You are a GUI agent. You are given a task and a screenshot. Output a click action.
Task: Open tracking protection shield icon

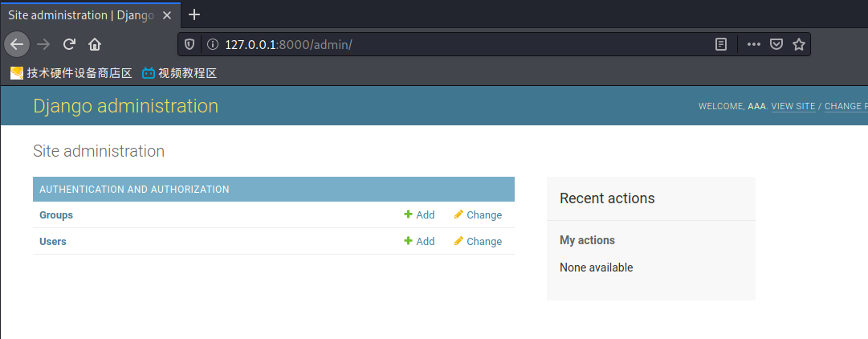pos(189,44)
